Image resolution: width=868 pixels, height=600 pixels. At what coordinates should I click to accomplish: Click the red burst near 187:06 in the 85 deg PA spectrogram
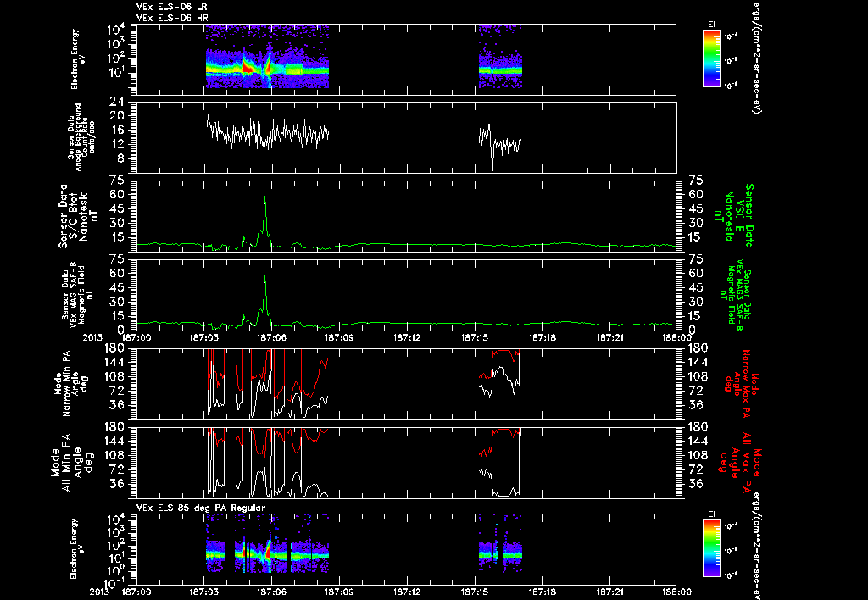269,550
